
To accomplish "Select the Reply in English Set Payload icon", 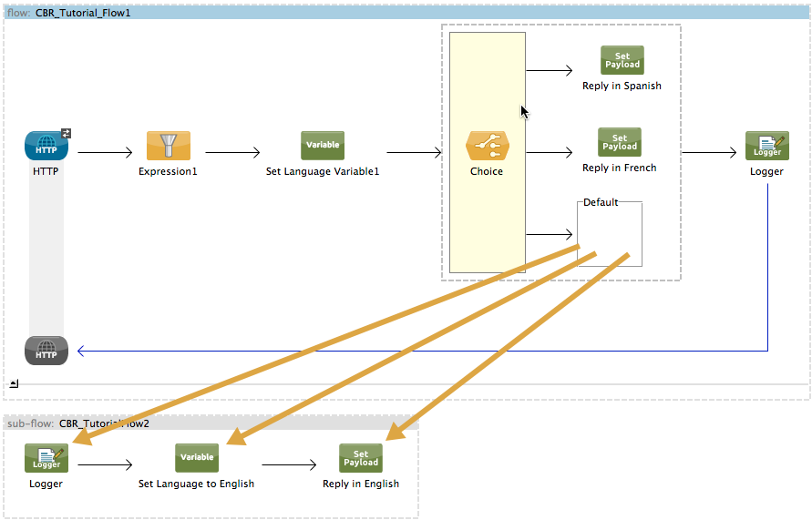I will [361, 458].
